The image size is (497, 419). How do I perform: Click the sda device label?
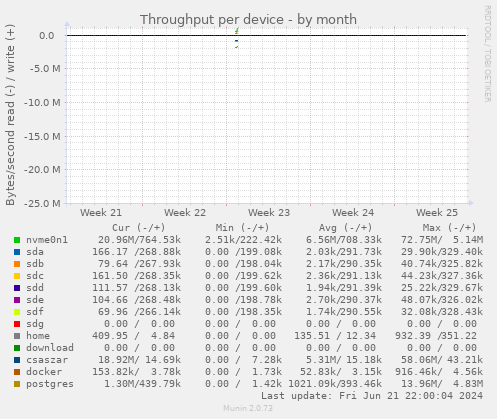35,252
